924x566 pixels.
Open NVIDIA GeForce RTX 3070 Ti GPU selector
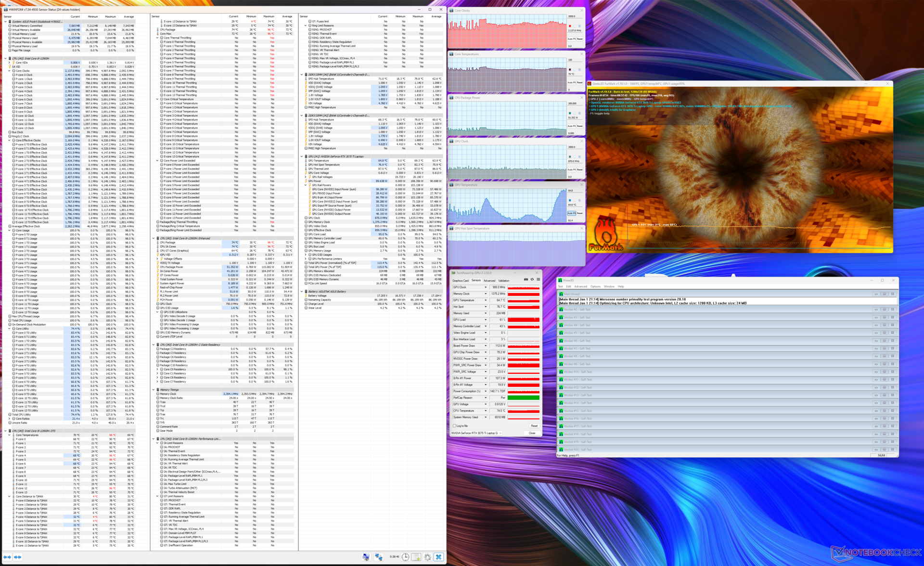[476, 433]
